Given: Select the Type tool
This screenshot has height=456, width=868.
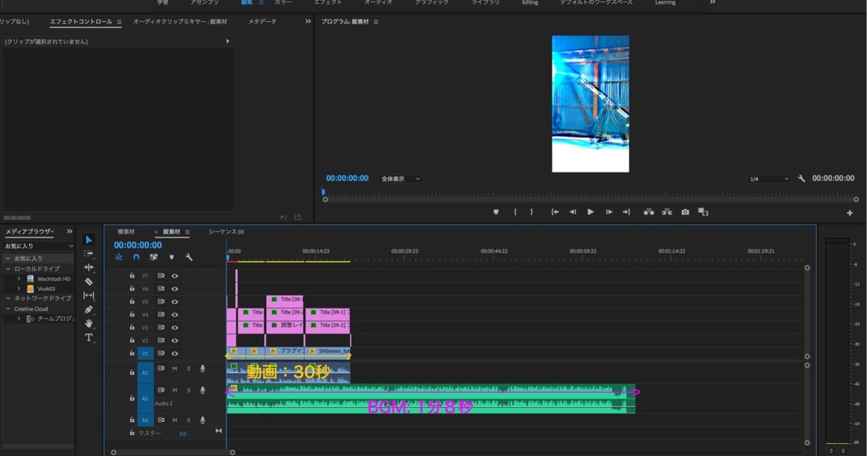Looking at the screenshot, I should pyautogui.click(x=89, y=337).
